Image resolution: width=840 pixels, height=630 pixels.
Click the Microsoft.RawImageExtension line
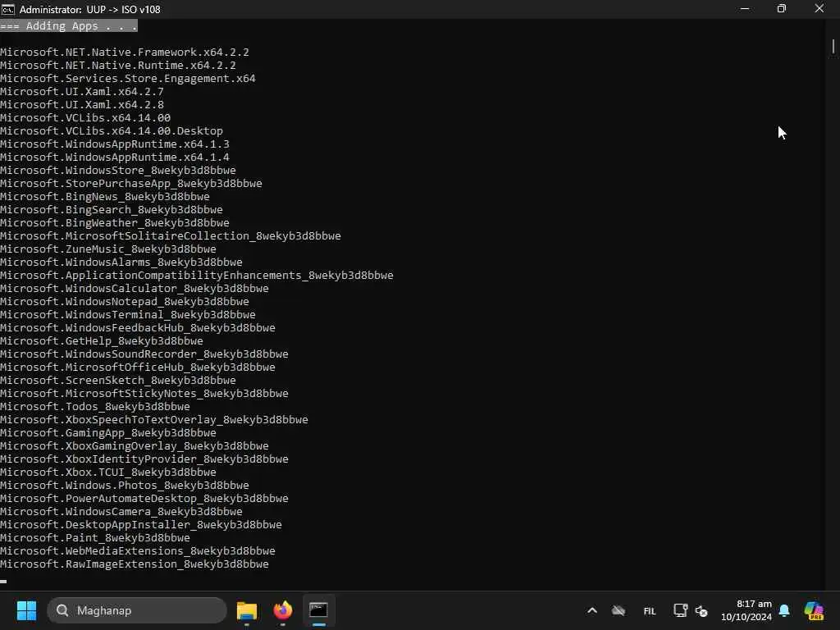coord(135,564)
